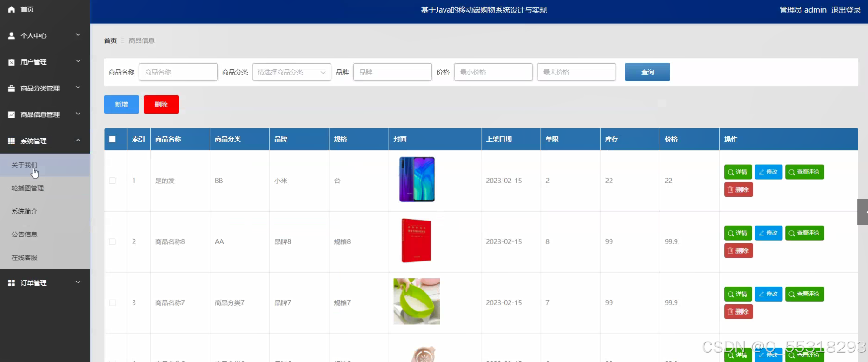Open 详情 for the 商品名称7 row
Image resolution: width=868 pixels, height=362 pixels.
[x=738, y=294]
